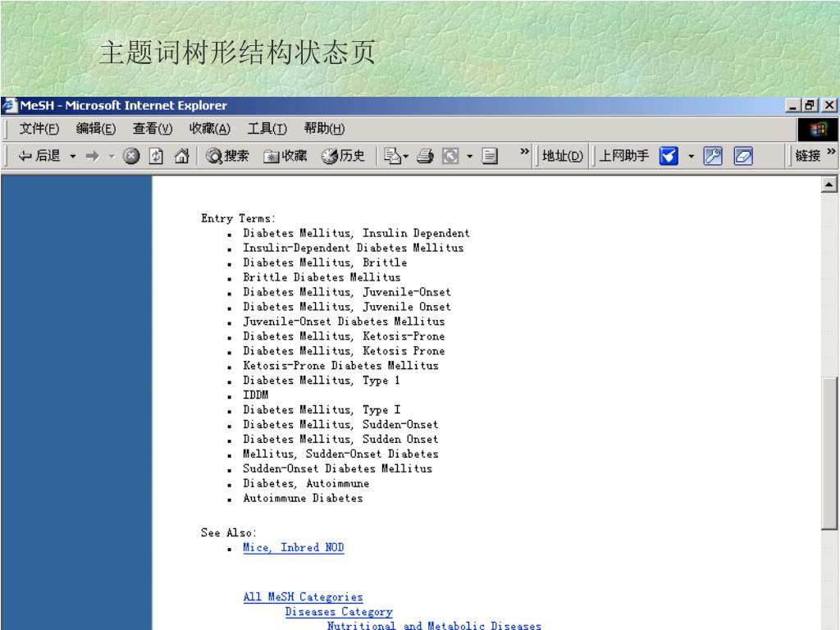Go to Home page icon
The image size is (840, 630).
coord(181,156)
